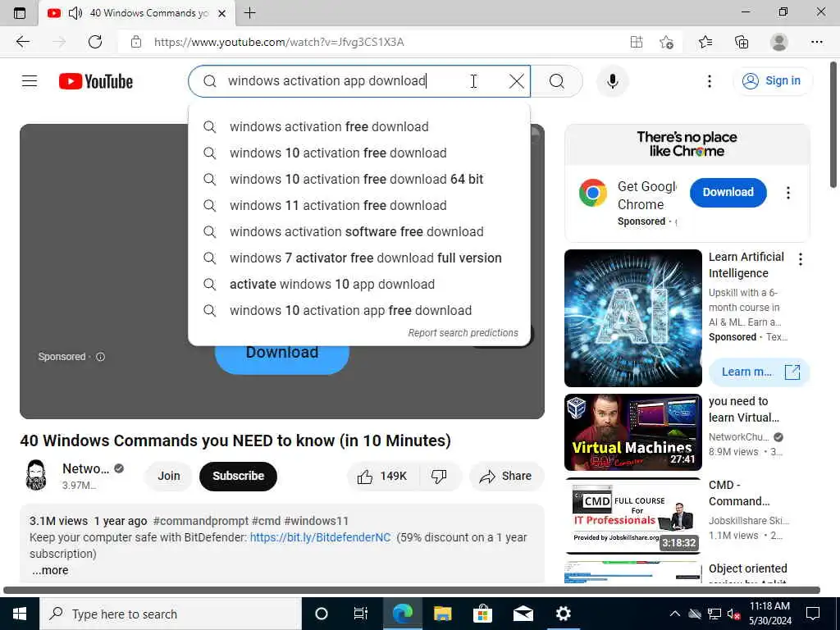The height and width of the screenshot is (630, 840).
Task: Share the video
Action: 506,476
